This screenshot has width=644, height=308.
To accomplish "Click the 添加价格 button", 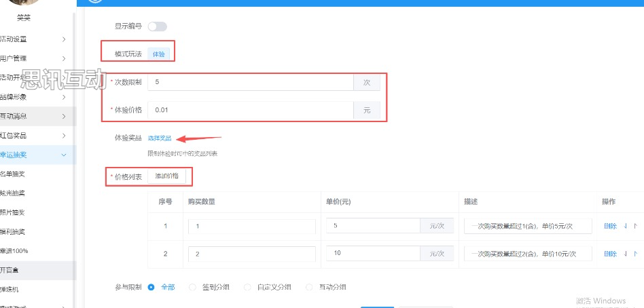I will pos(166,176).
